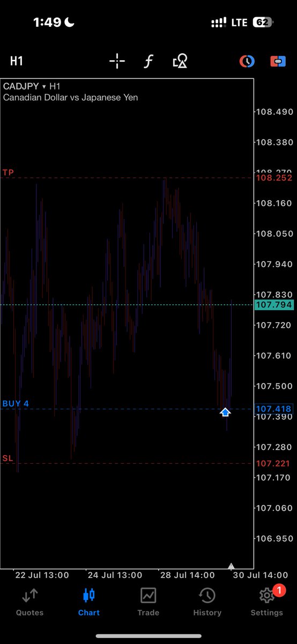Select the BUY 4 position label

click(x=16, y=404)
